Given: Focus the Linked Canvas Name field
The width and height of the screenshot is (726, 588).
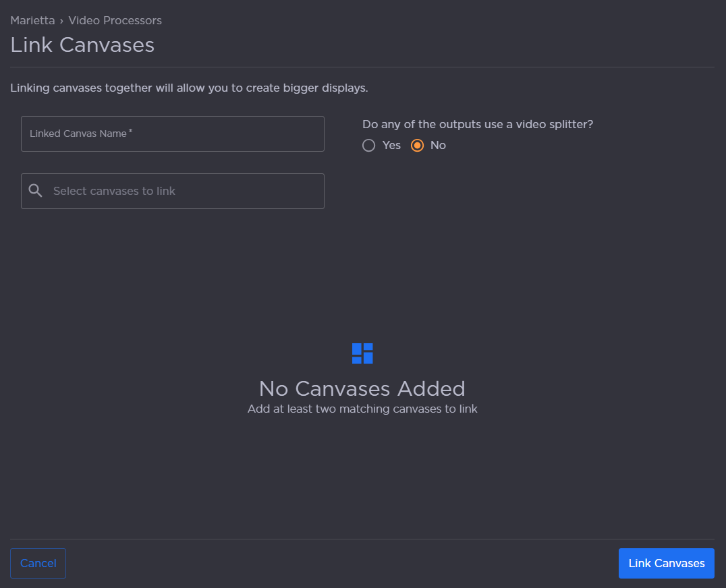Looking at the screenshot, I should click(x=172, y=134).
